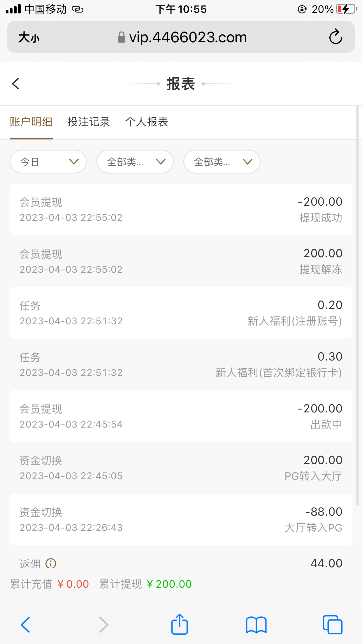362x644 pixels.
Task: Open the Safari share sheet icon
Action: point(179,624)
